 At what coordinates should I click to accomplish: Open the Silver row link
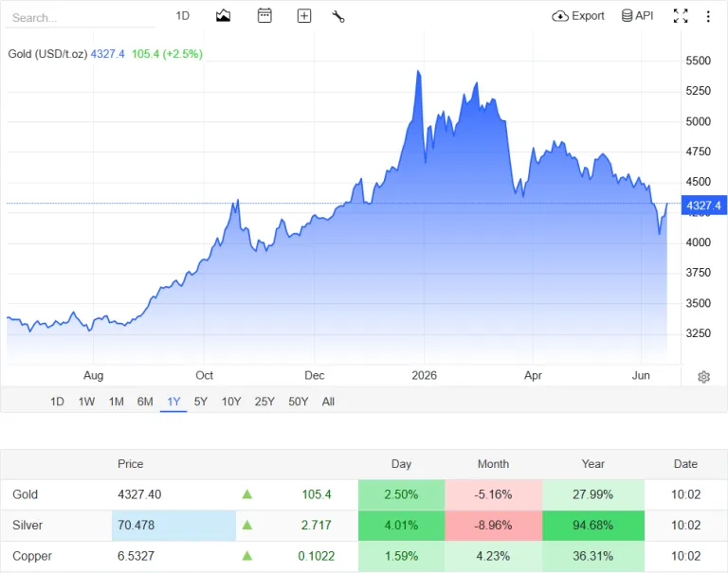(x=27, y=526)
